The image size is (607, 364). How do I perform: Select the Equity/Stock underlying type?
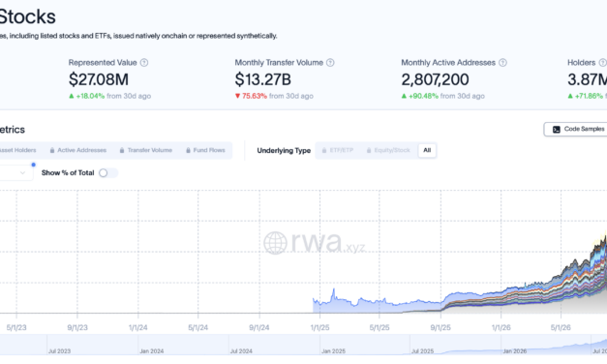(x=388, y=150)
